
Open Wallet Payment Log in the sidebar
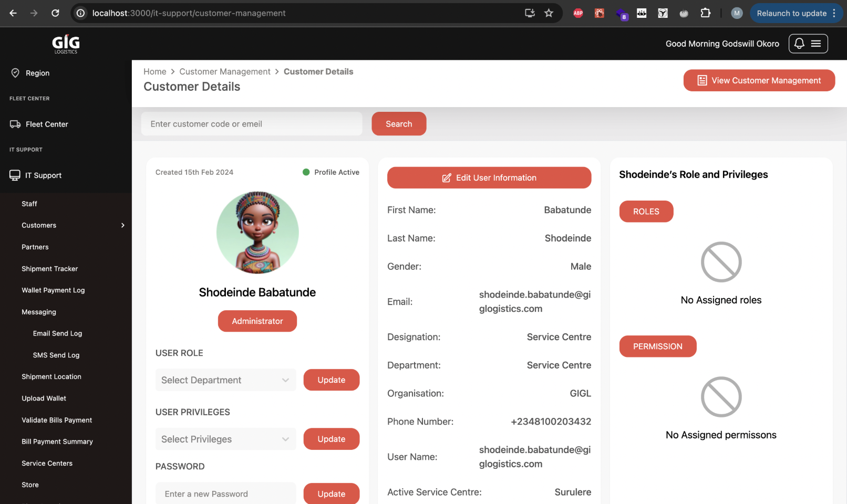pyautogui.click(x=53, y=290)
